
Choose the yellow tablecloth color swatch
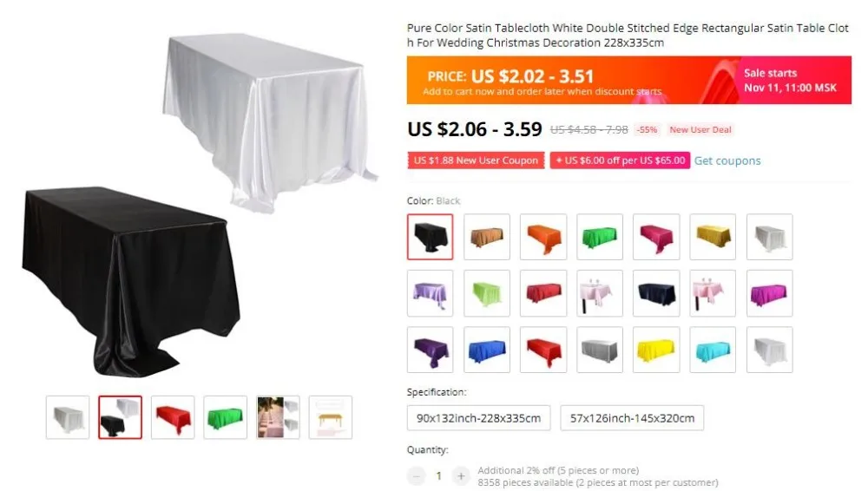(x=656, y=350)
